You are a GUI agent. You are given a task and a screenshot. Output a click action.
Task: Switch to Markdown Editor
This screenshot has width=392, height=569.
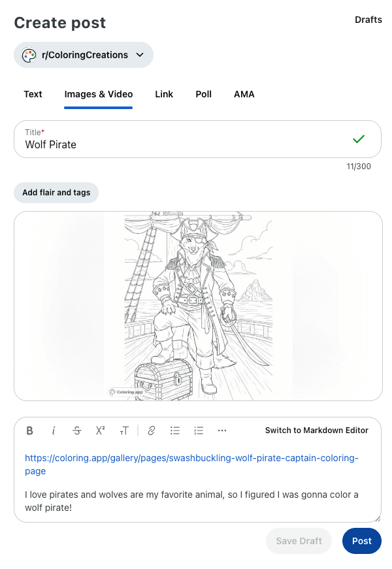click(x=316, y=431)
